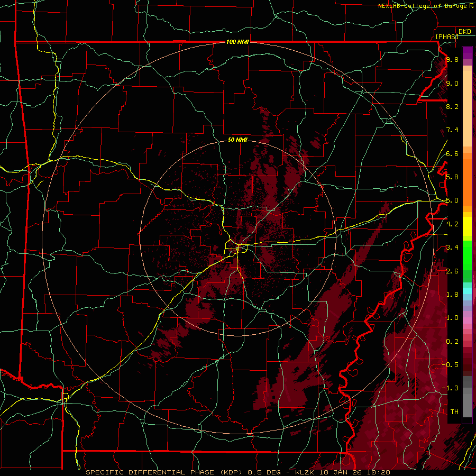Click the TH threshold label
The image size is (476, 476).
pyautogui.click(x=454, y=411)
